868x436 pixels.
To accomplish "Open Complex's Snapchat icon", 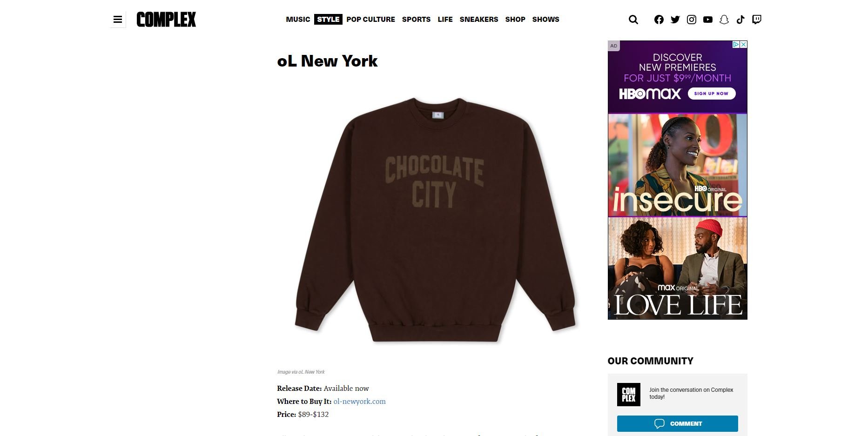I will (724, 20).
